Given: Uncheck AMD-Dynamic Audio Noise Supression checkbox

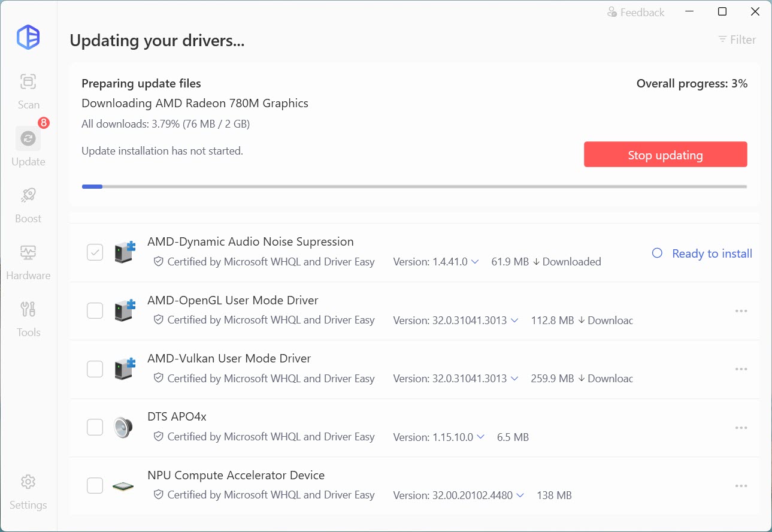Looking at the screenshot, I should (95, 252).
